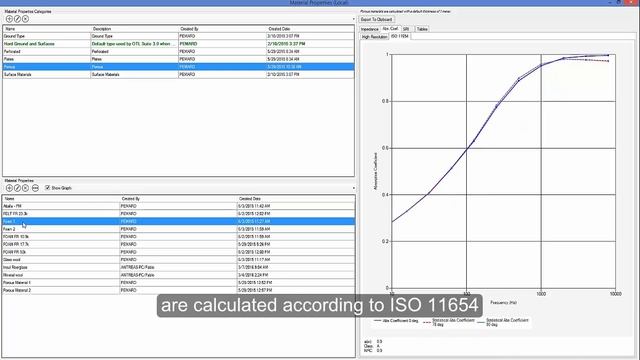
Task: Switch to the Abs. Coef. tab
Action: pyautogui.click(x=390, y=29)
